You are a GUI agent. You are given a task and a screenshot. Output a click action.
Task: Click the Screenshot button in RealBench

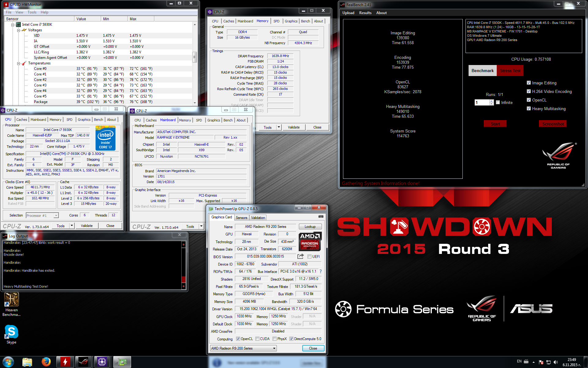[x=553, y=124]
